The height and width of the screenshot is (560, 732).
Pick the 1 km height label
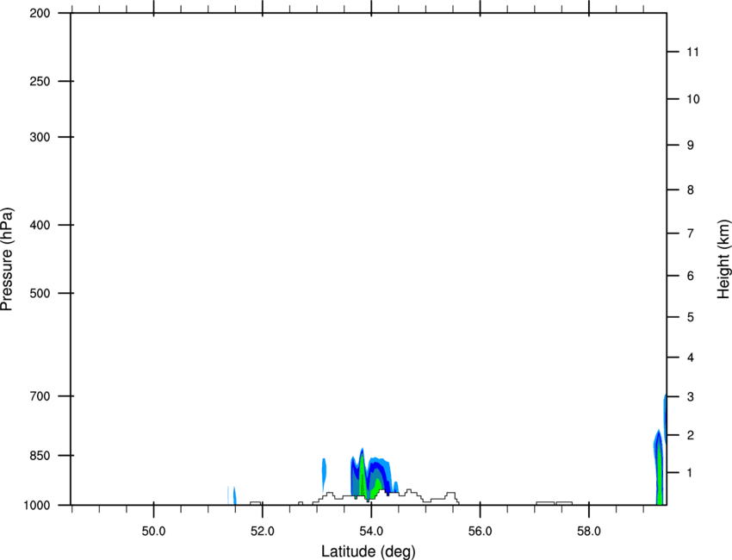(x=691, y=473)
